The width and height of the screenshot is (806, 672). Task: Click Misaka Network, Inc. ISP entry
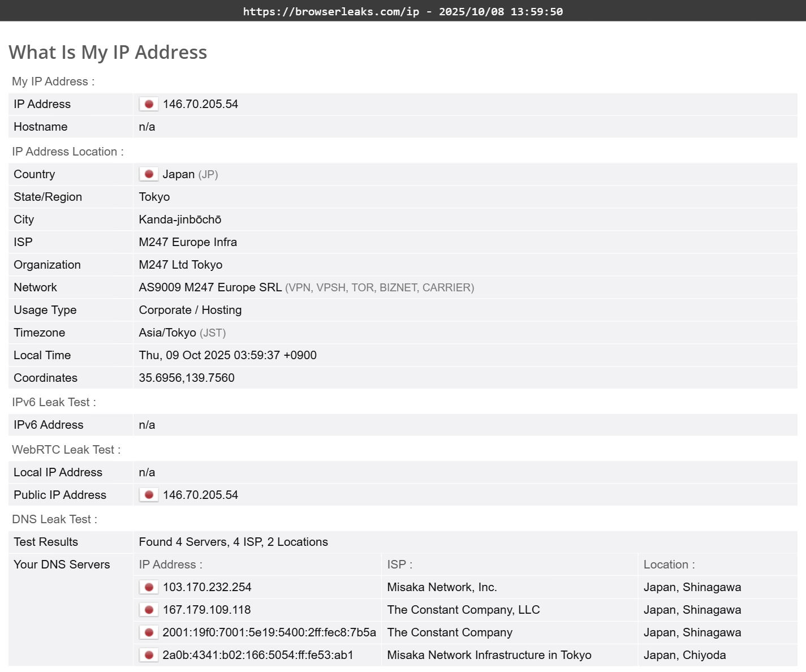(x=442, y=587)
